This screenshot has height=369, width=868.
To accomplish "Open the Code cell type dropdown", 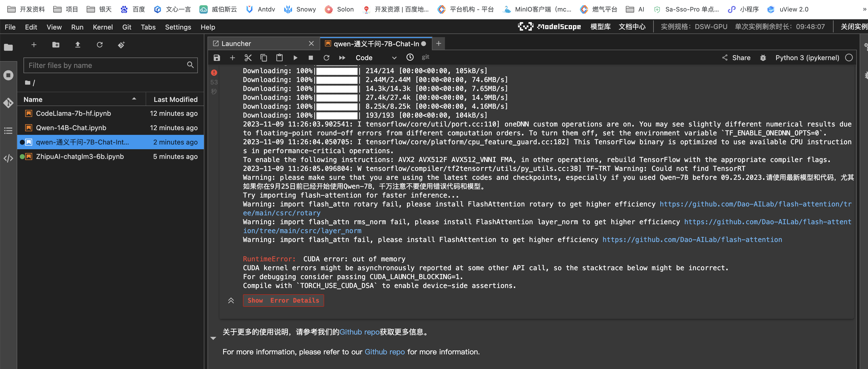I will (x=375, y=58).
